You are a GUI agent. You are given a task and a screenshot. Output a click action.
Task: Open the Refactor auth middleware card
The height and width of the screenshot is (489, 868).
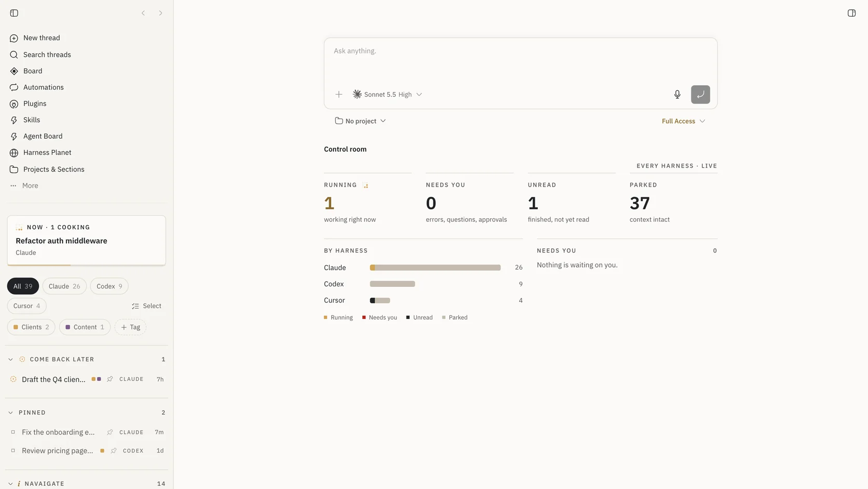pyautogui.click(x=86, y=241)
